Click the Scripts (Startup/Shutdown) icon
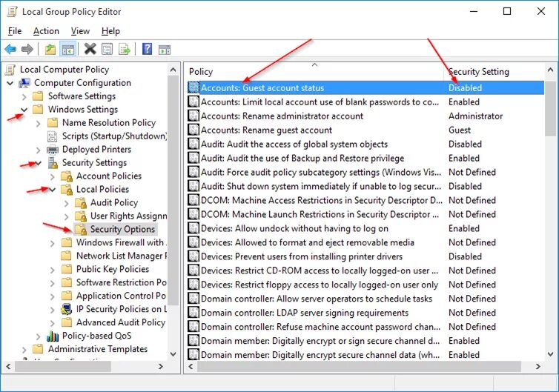559x392 pixels. [x=53, y=136]
